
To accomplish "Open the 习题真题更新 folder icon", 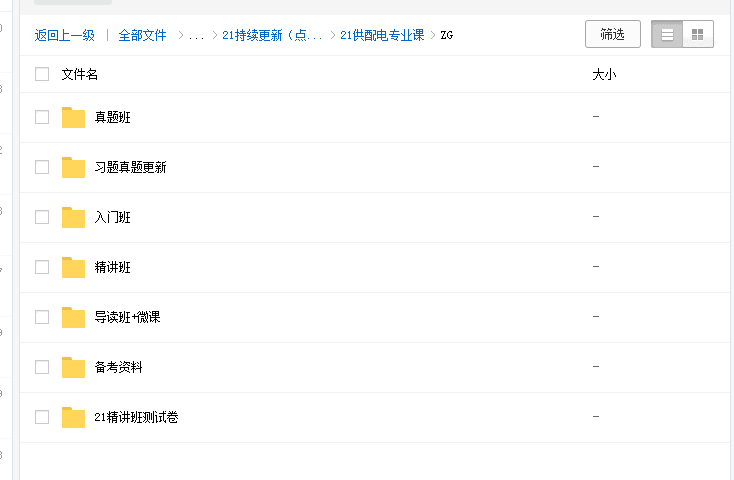I will [73, 167].
